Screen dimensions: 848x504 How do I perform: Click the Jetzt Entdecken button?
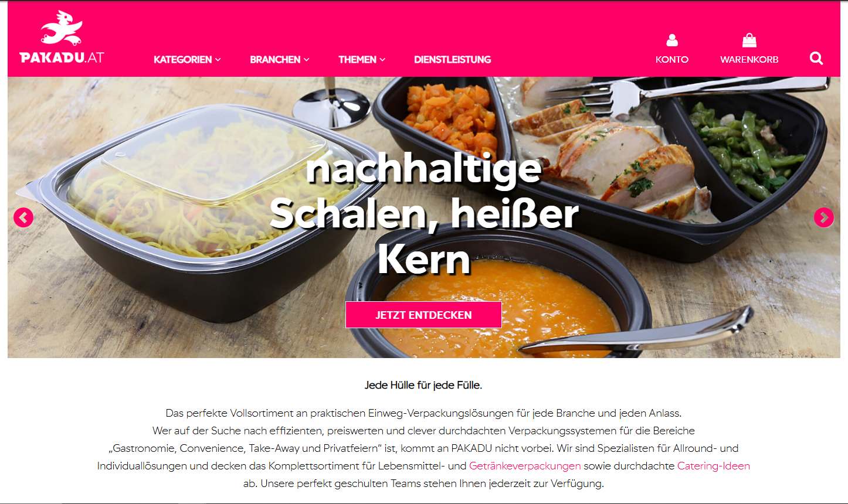pos(423,315)
